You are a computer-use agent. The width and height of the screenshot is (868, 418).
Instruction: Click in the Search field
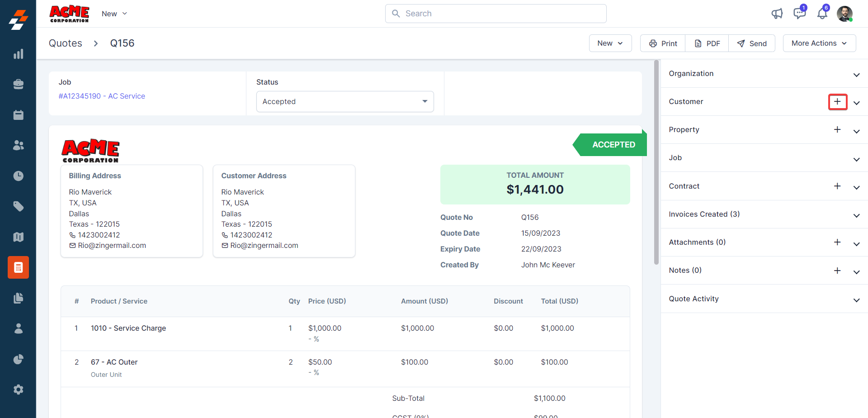(495, 14)
